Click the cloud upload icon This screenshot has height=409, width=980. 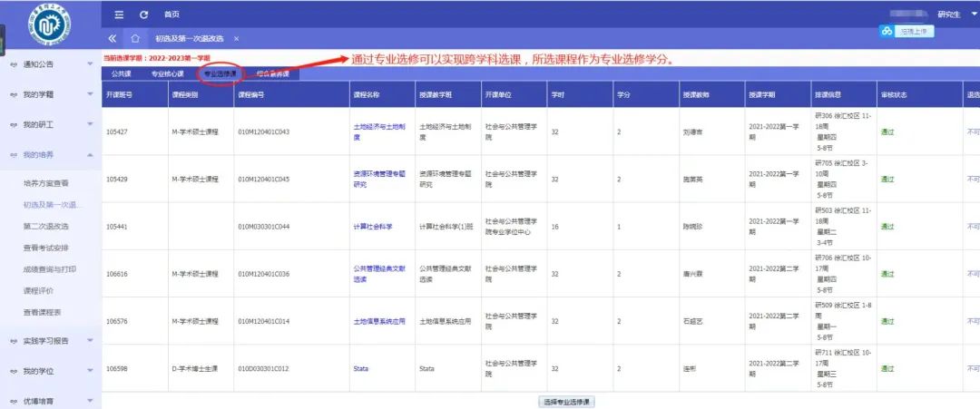887,31
